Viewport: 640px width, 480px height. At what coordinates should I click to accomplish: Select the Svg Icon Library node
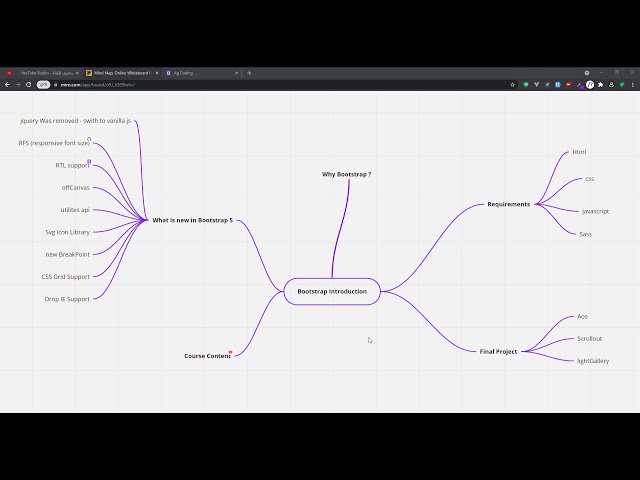point(67,232)
